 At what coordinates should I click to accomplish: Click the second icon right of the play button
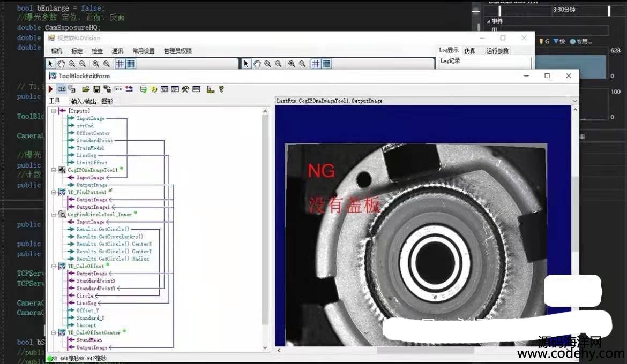click(72, 89)
